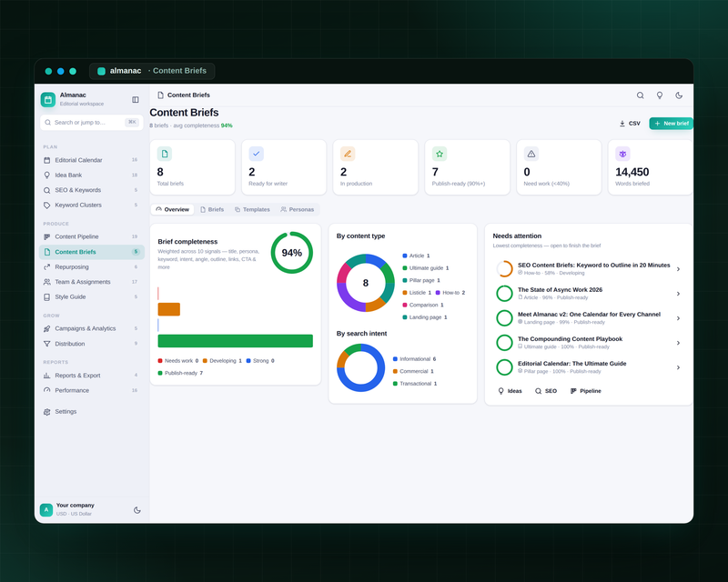Image resolution: width=728 pixels, height=582 pixels.
Task: Select Content Briefs in sidebar
Action: click(x=92, y=252)
